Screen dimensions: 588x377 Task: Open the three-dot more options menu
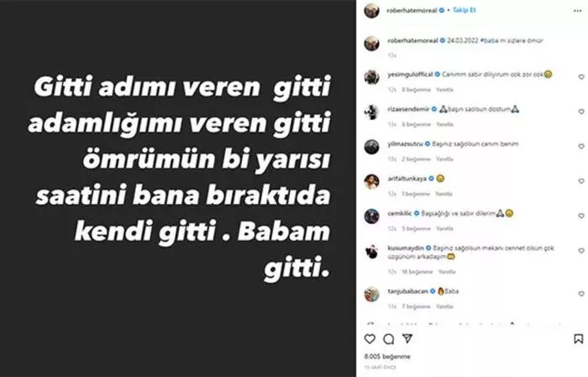578,11
